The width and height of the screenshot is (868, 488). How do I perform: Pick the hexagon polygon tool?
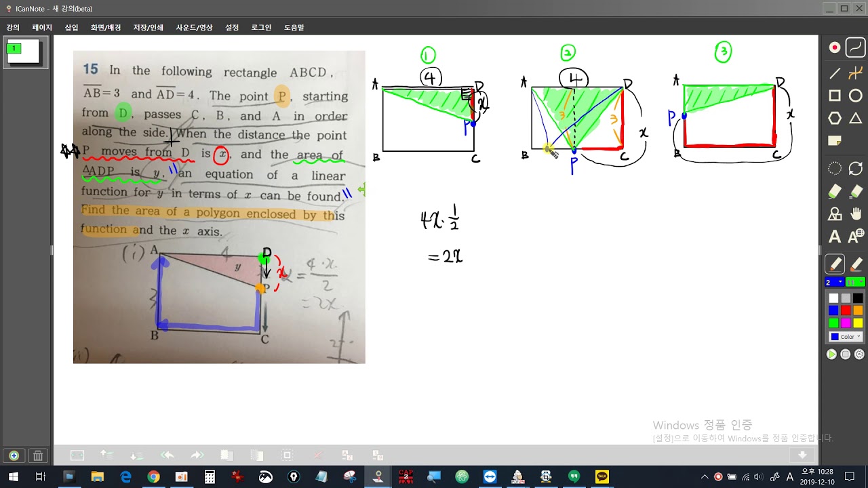(x=835, y=119)
